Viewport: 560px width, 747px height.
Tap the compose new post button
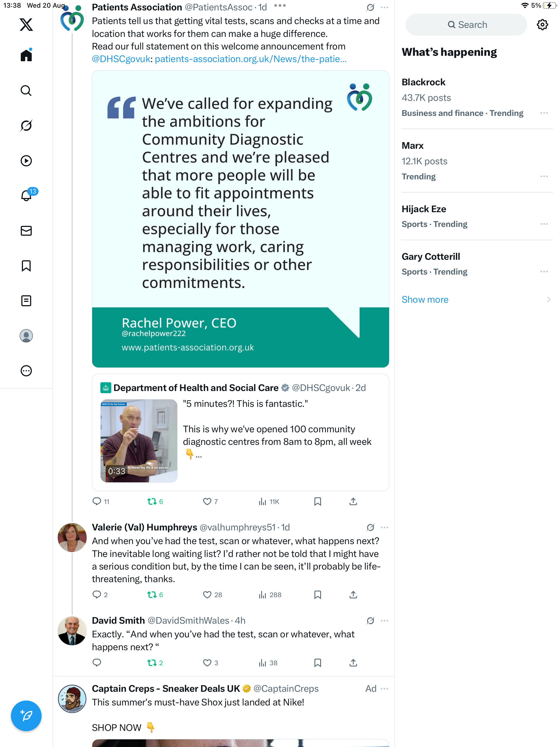[x=26, y=716]
